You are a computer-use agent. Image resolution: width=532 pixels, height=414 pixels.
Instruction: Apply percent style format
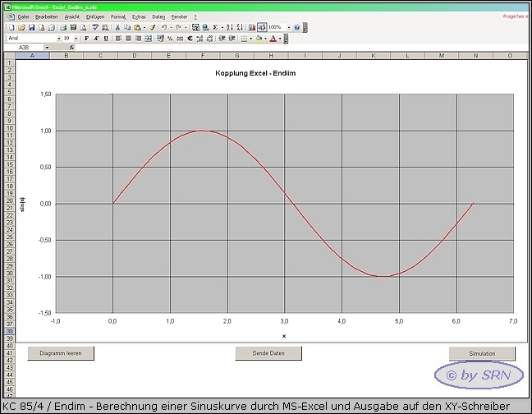[x=170, y=39]
